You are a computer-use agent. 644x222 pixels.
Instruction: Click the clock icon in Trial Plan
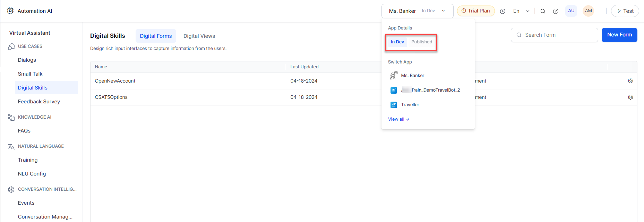464,11
